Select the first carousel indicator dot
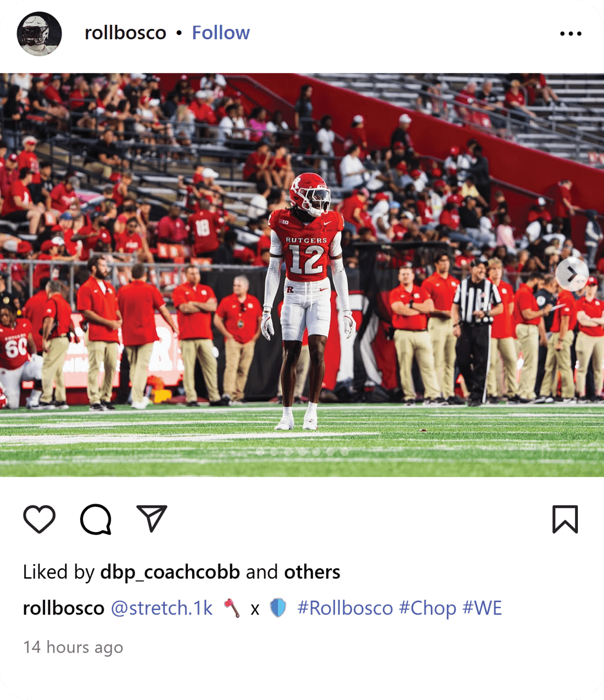The image size is (604, 700). click(260, 452)
